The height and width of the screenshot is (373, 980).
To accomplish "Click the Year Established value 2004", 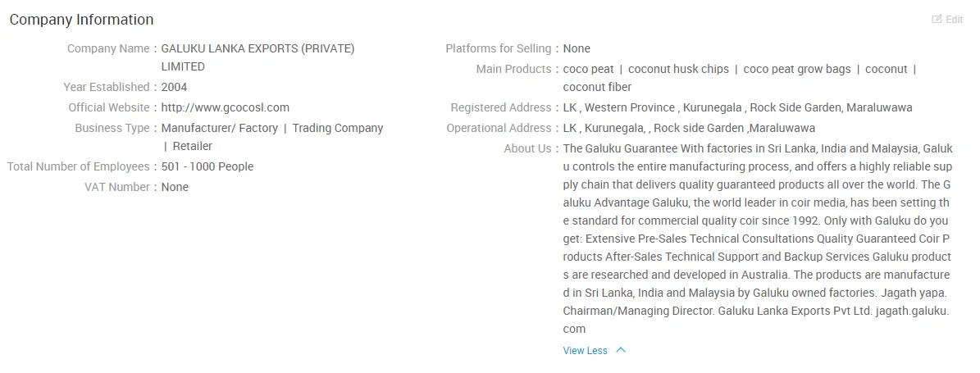I will click(174, 87).
